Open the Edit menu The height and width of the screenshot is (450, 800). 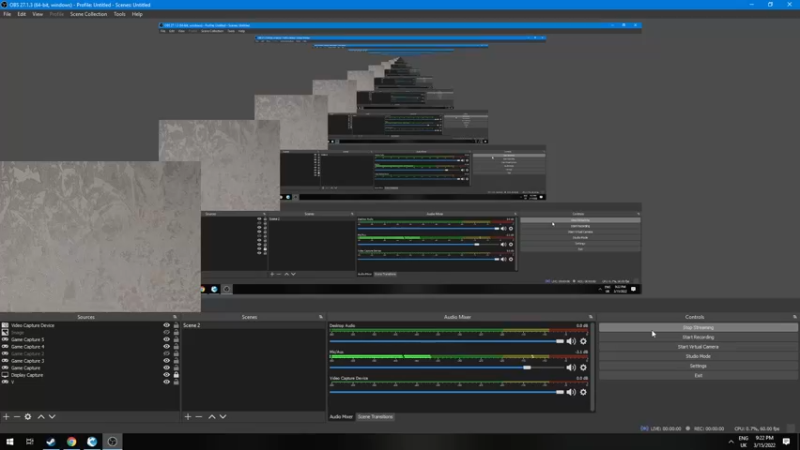(x=21, y=14)
